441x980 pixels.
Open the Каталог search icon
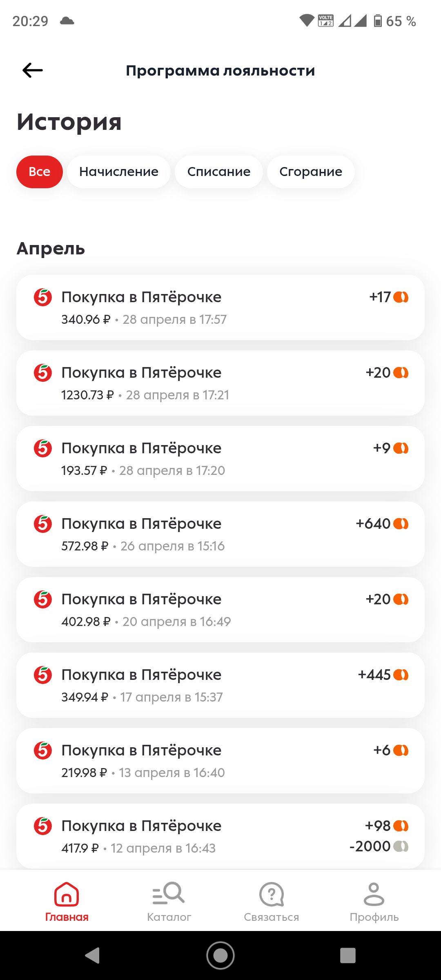(169, 894)
